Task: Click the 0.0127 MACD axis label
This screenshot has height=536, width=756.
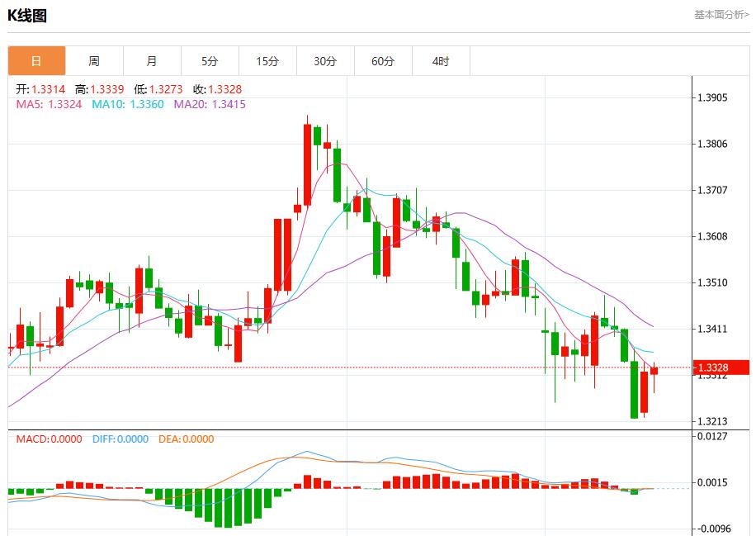Action: tap(712, 436)
